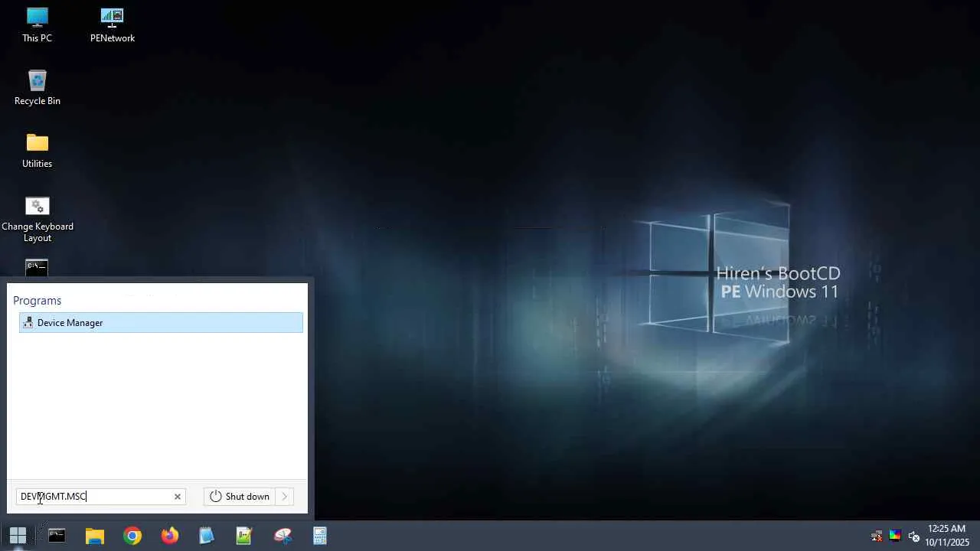Open the taskbar clock and date
Viewport: 980px width, 551px height.
[x=947, y=535]
